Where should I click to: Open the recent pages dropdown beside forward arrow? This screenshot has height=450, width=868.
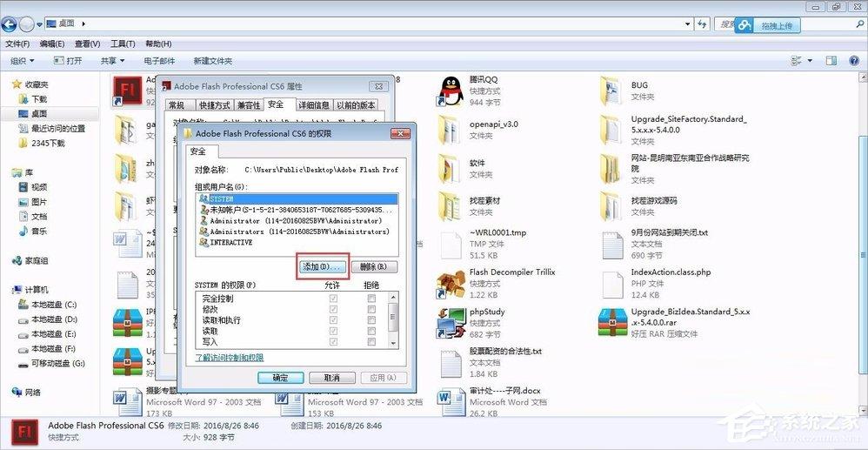coord(39,24)
